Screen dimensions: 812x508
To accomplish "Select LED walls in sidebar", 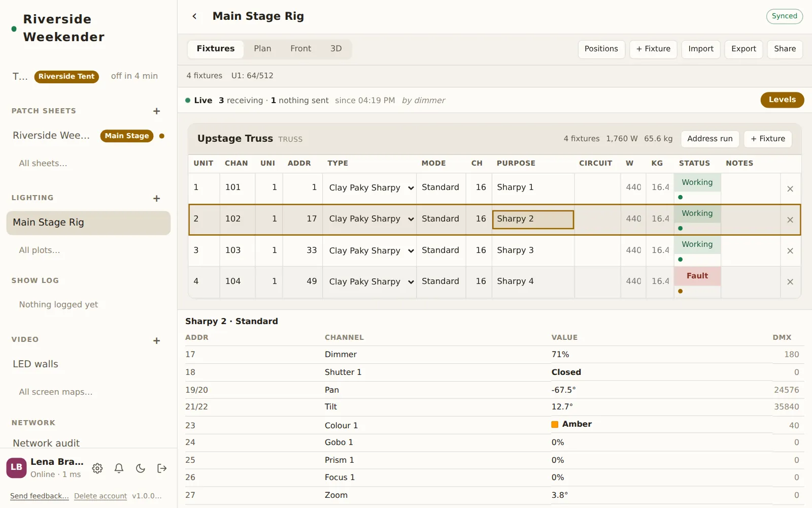I will [x=36, y=364].
